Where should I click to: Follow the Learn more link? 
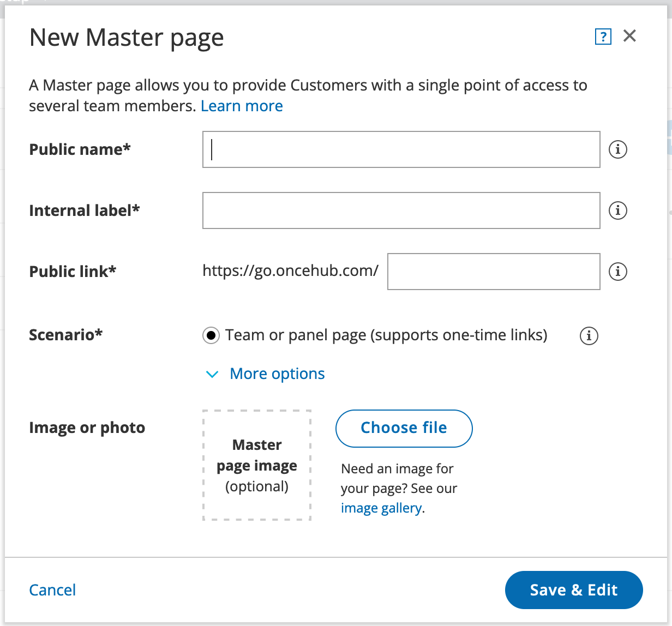[242, 106]
